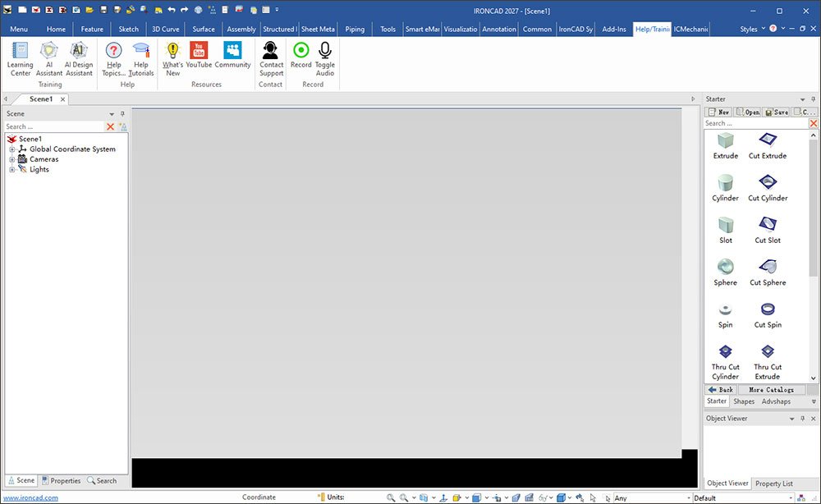Screen dimensions: 821x504
Task: Open the Menu tab
Action: pyautogui.click(x=19, y=29)
